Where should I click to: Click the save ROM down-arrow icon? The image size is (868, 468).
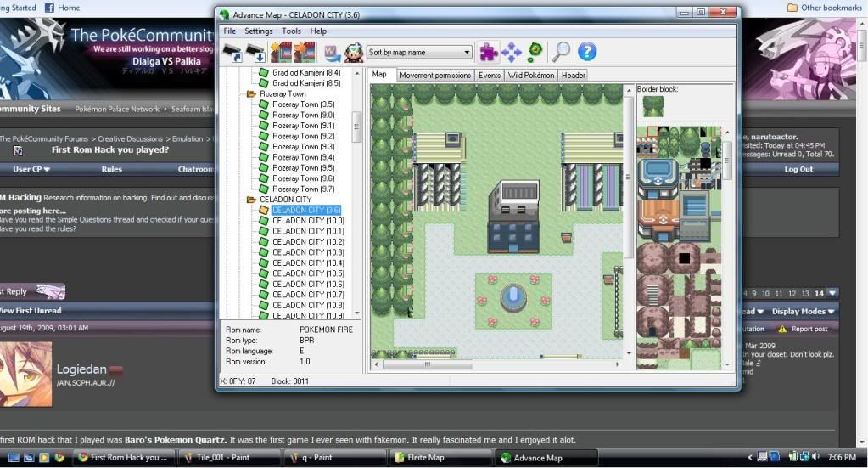(x=257, y=53)
